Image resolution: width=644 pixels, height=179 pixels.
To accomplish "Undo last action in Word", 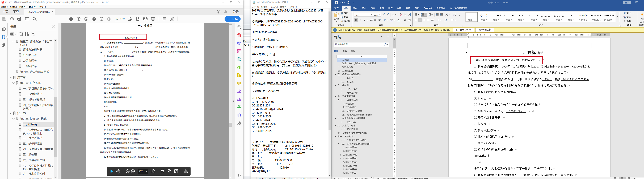I will (342, 2).
